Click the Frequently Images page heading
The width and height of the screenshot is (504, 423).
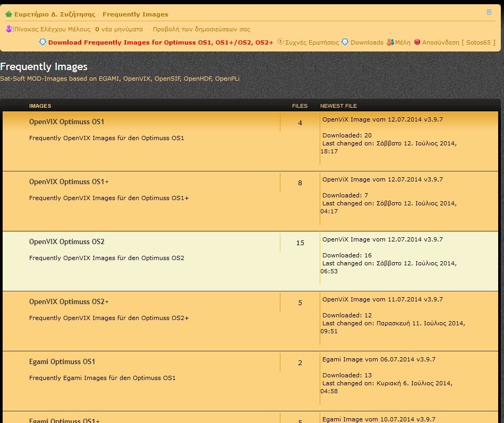click(x=44, y=66)
